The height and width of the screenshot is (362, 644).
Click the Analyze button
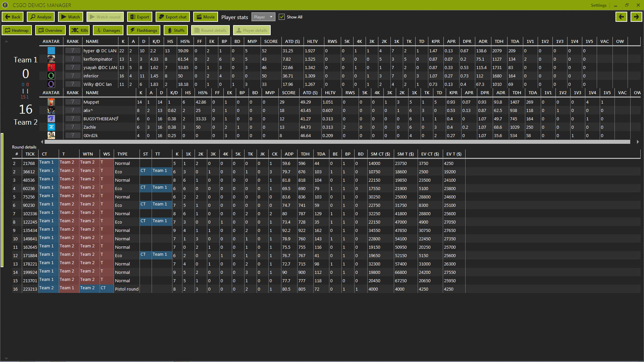pyautogui.click(x=41, y=17)
